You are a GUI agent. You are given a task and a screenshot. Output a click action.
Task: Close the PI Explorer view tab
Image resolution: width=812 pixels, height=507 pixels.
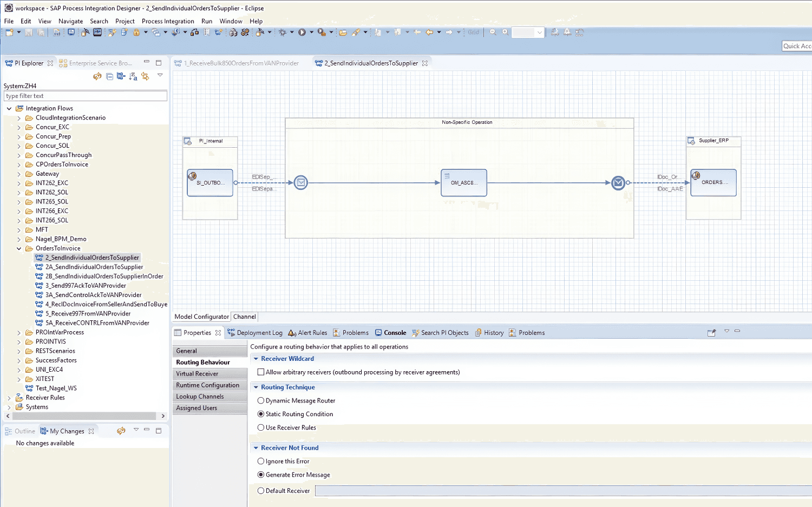tap(50, 63)
